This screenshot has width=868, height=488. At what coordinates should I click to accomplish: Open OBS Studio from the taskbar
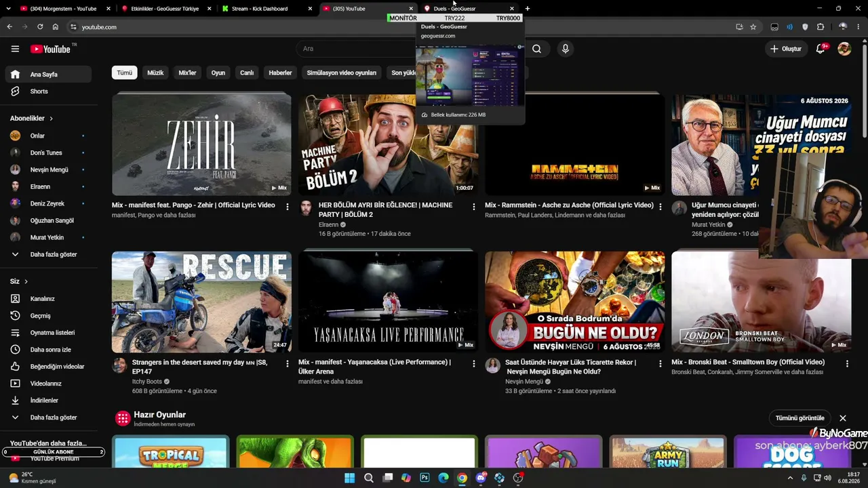pos(518,478)
